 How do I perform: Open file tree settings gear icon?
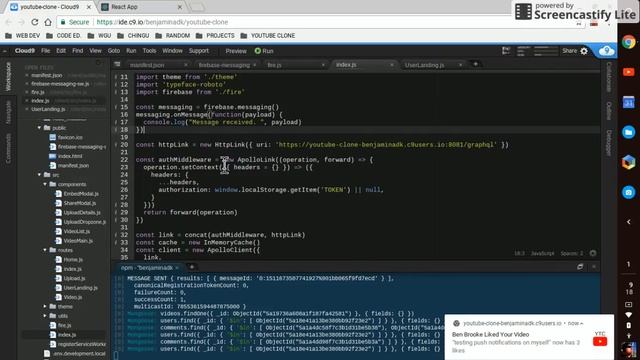(98, 63)
